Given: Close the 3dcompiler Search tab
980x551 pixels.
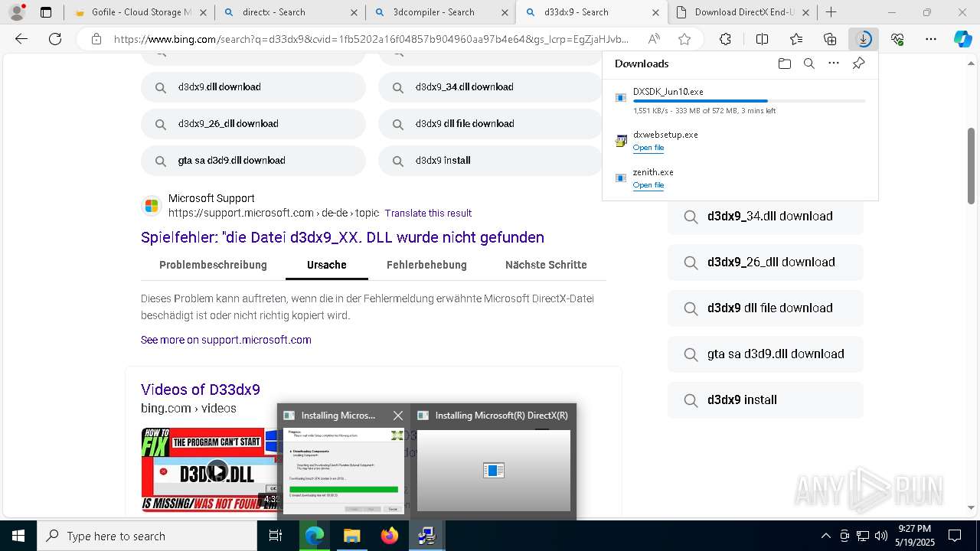Looking at the screenshot, I should (505, 12).
